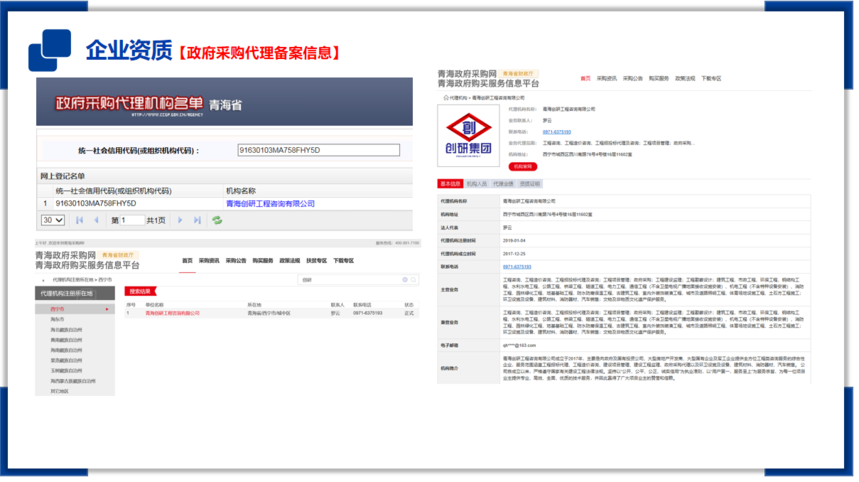Click the 代理机构注册所在地 sidebar header
The image size is (859, 482).
pos(75,294)
